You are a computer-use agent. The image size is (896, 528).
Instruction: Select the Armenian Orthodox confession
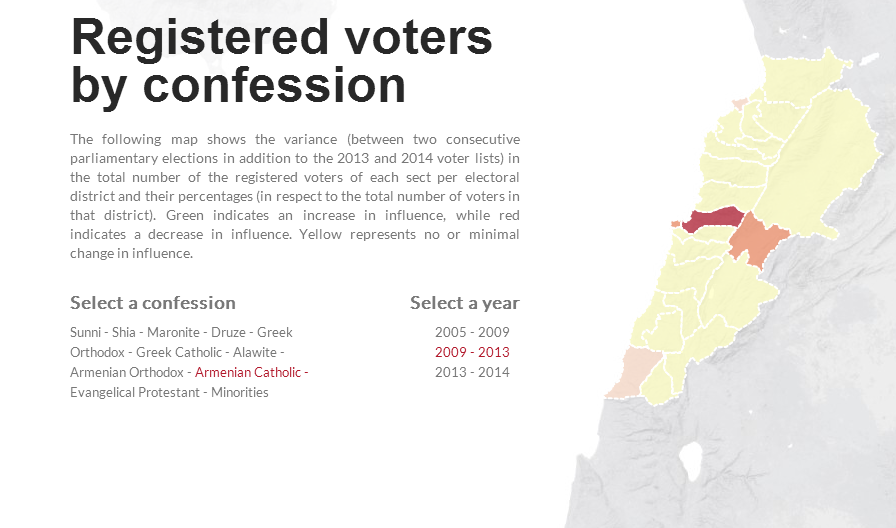point(126,372)
